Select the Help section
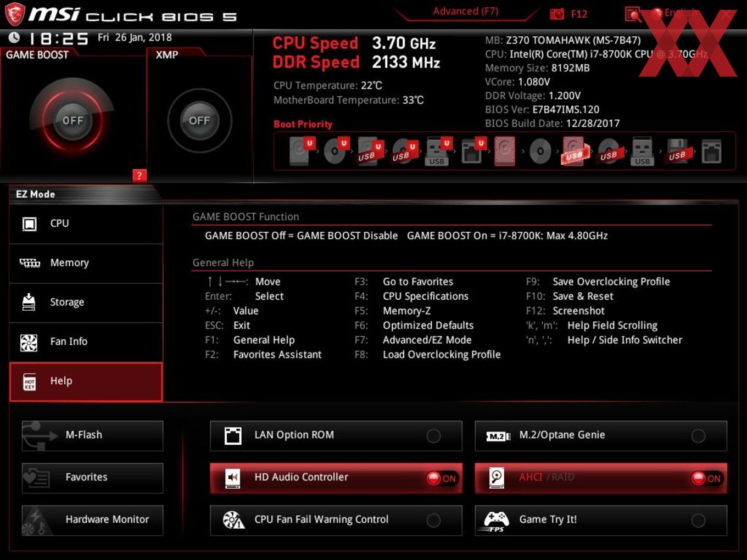The image size is (747, 560). [86, 382]
